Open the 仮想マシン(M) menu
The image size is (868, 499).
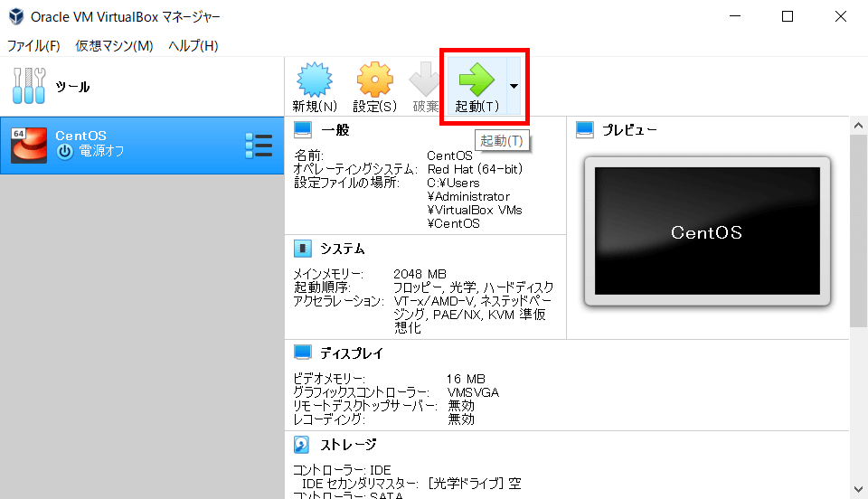coord(114,45)
